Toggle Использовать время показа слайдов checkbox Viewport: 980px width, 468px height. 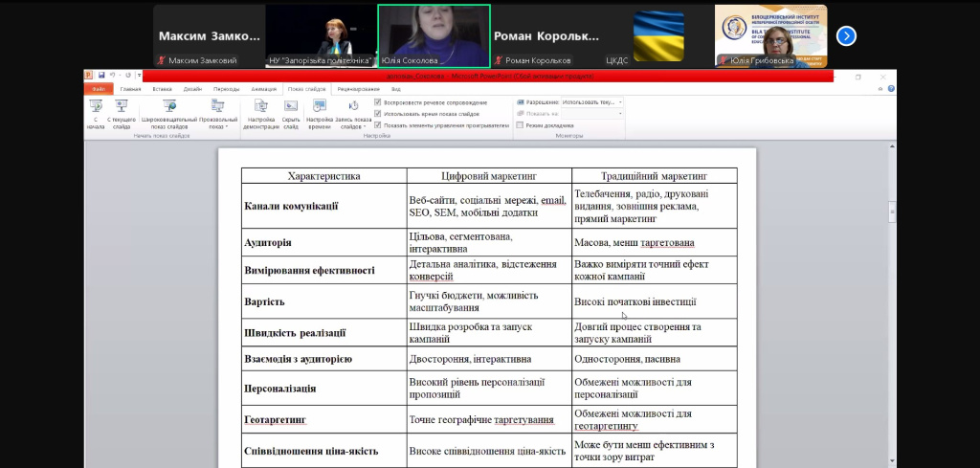(377, 114)
